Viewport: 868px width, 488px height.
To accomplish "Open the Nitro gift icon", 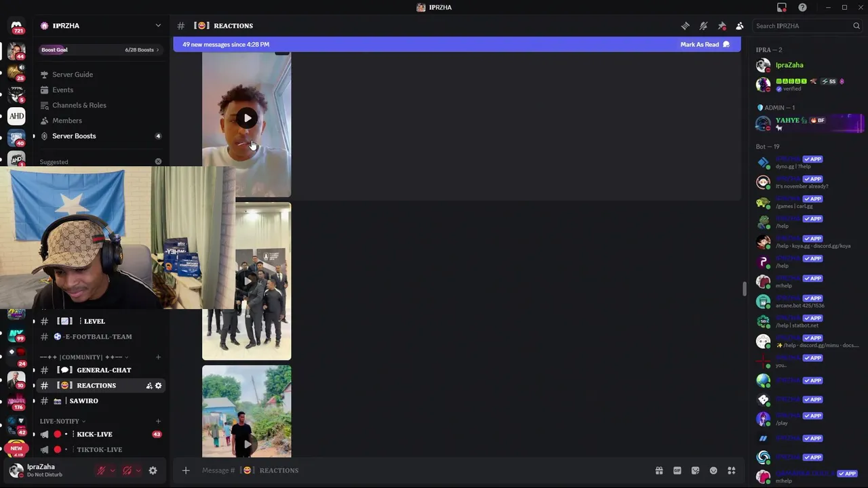I will (x=658, y=470).
